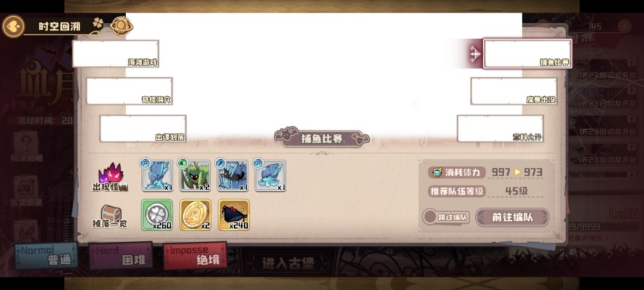Choose the 出谋划策 stage card
Screen dimensions: 644x290
click(x=143, y=128)
